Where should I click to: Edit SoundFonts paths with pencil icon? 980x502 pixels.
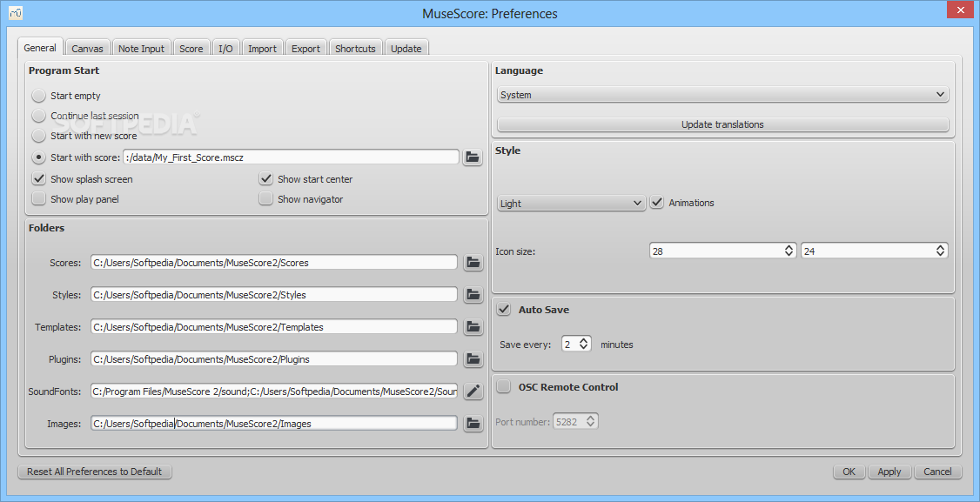473,392
